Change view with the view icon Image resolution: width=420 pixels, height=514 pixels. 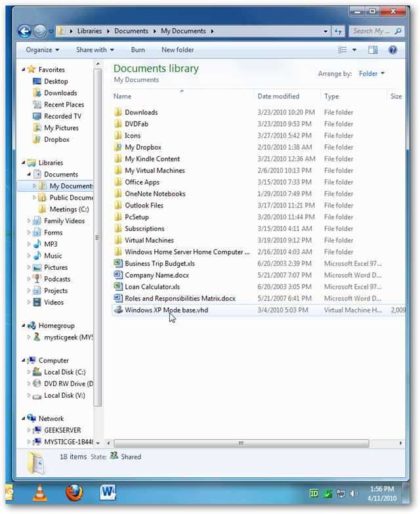click(x=342, y=50)
